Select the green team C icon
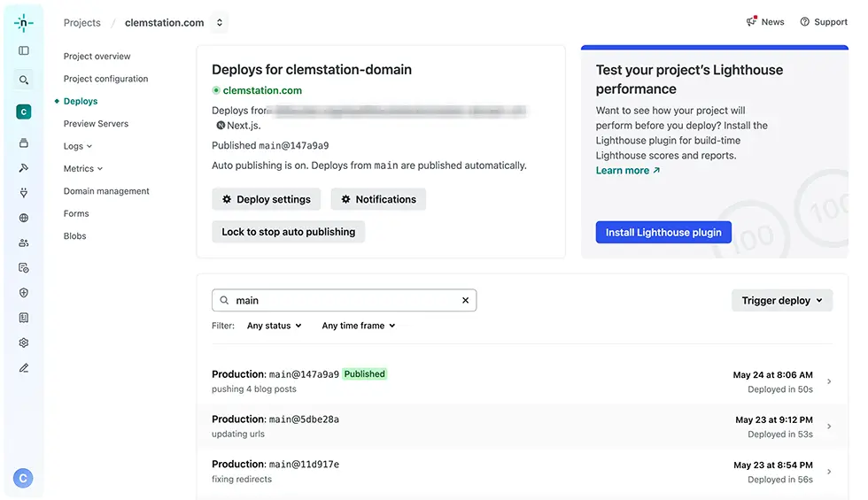Image resolution: width=868 pixels, height=500 pixels. click(24, 112)
